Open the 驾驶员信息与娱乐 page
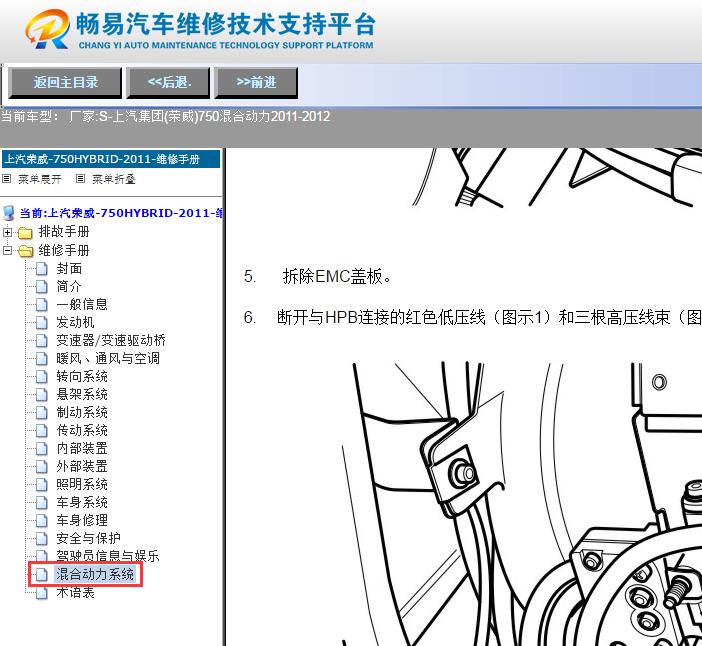The image size is (702, 646). [108, 556]
